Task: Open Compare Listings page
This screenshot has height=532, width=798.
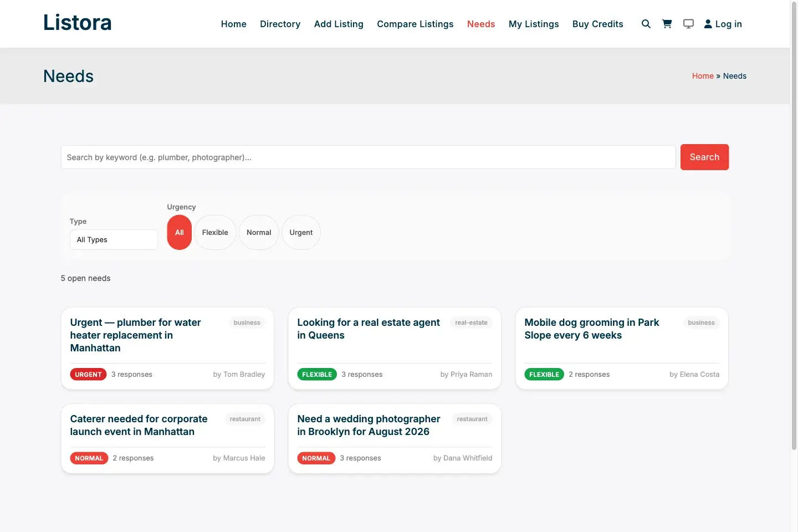Action: pyautogui.click(x=415, y=24)
